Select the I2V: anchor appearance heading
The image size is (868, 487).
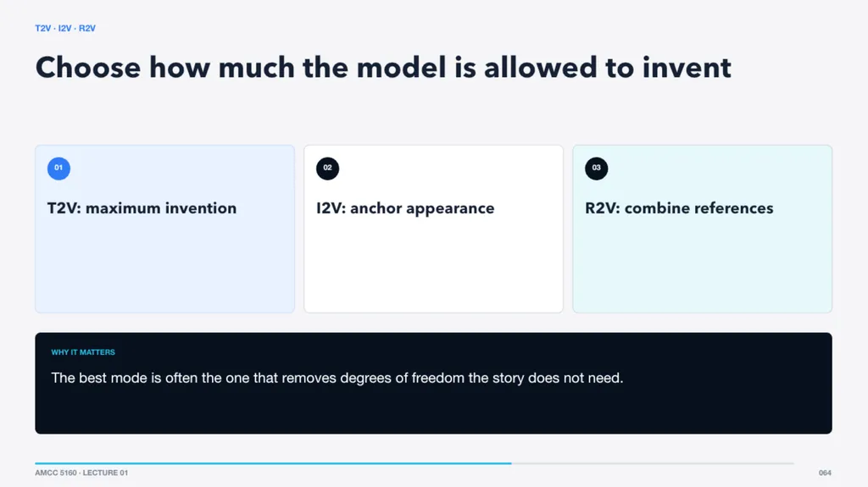[x=405, y=208]
